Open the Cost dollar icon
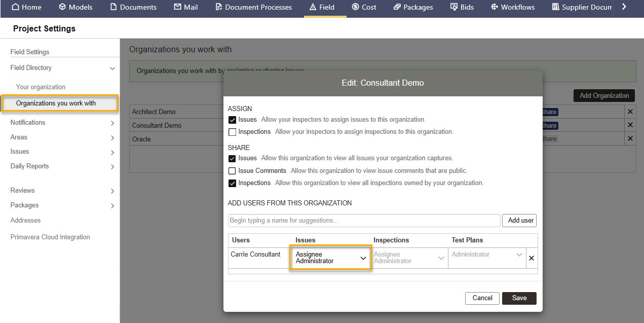The width and height of the screenshot is (644, 323). pos(355,7)
